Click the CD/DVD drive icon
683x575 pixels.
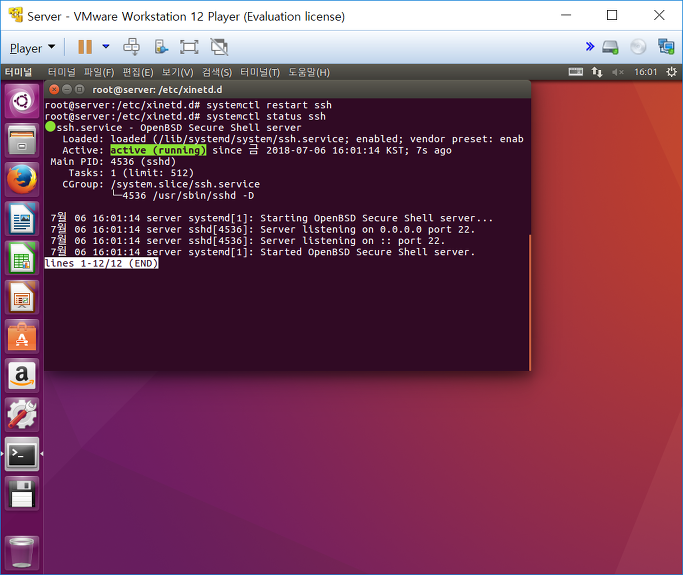click(638, 47)
